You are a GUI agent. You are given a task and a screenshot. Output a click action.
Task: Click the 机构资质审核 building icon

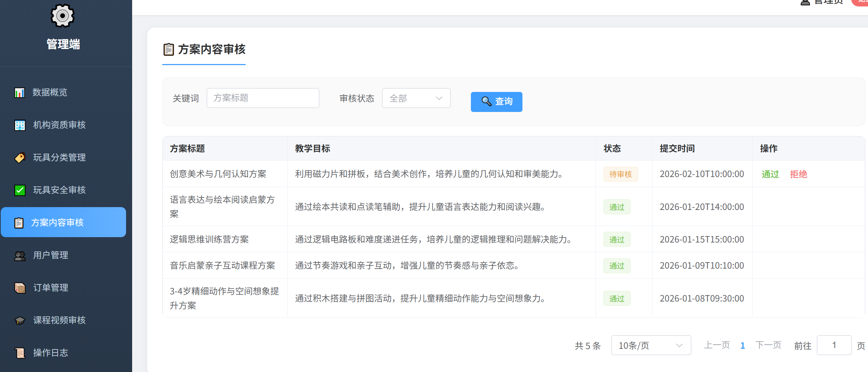coord(20,125)
